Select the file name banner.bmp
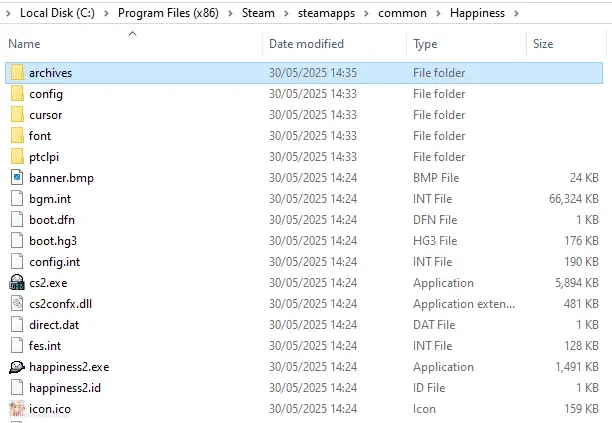 [61, 178]
